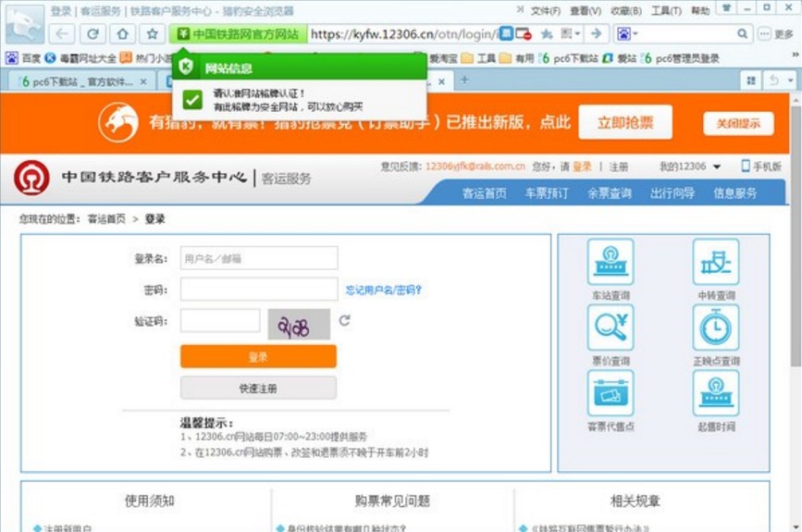Image resolution: width=802 pixels, height=532 pixels.
Task: Open 起售时间 sale start time icon
Action: pos(716,393)
